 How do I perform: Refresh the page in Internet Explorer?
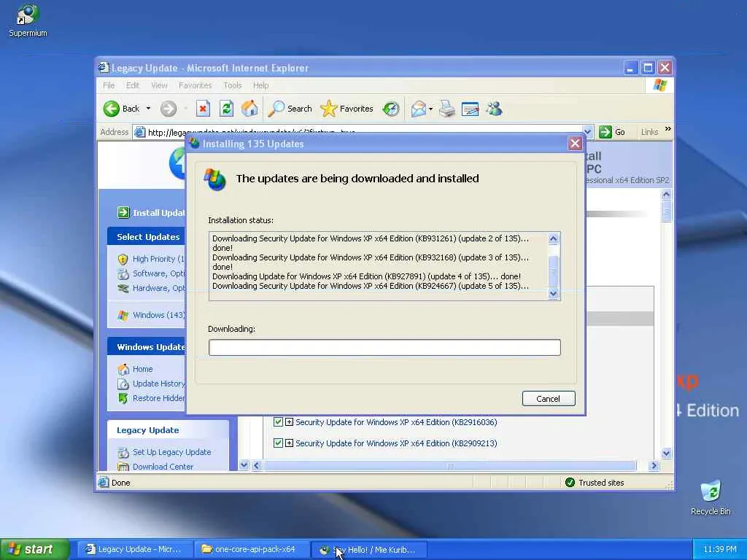pyautogui.click(x=226, y=109)
